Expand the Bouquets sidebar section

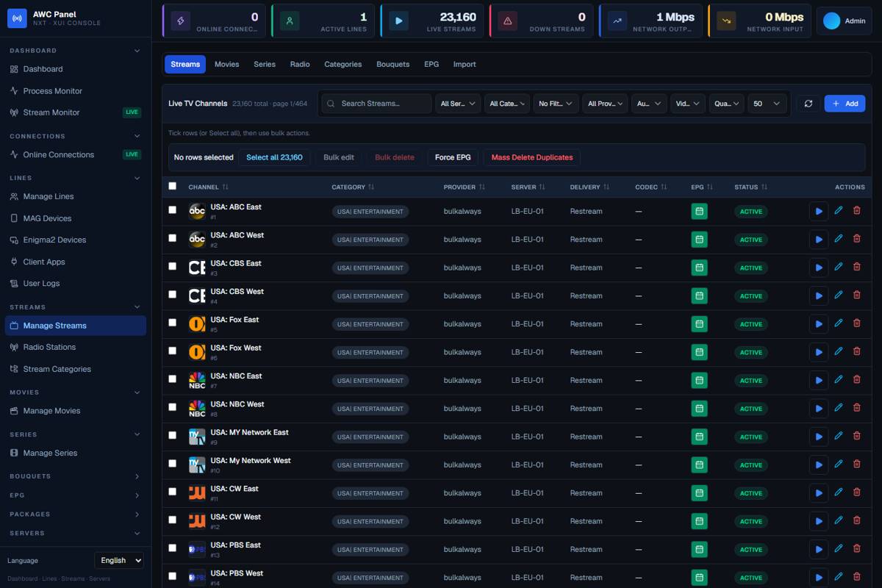click(137, 476)
